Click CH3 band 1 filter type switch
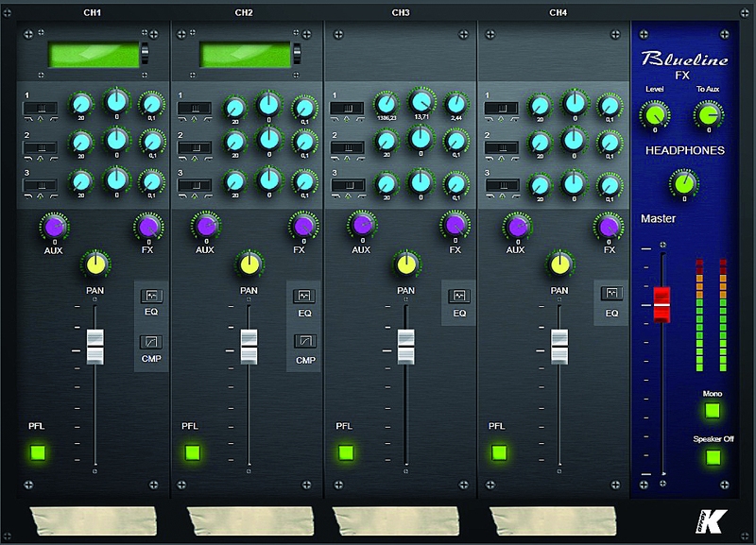Image resolution: width=756 pixels, height=545 pixels. pyautogui.click(x=347, y=108)
